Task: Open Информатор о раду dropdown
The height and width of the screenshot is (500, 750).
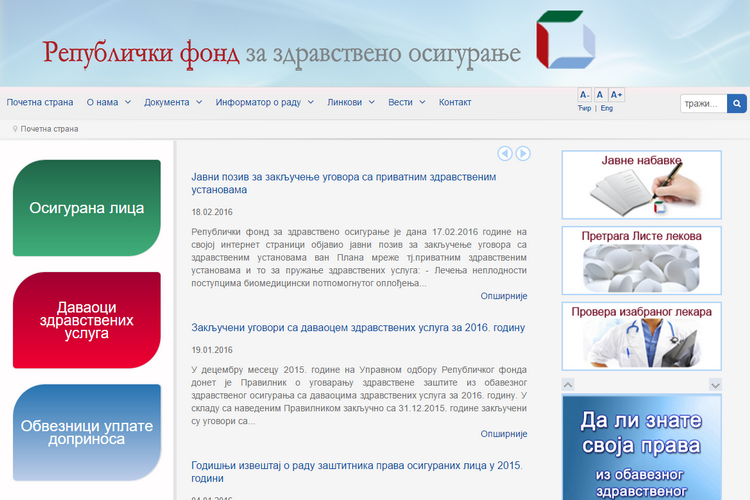Action: pos(264,102)
